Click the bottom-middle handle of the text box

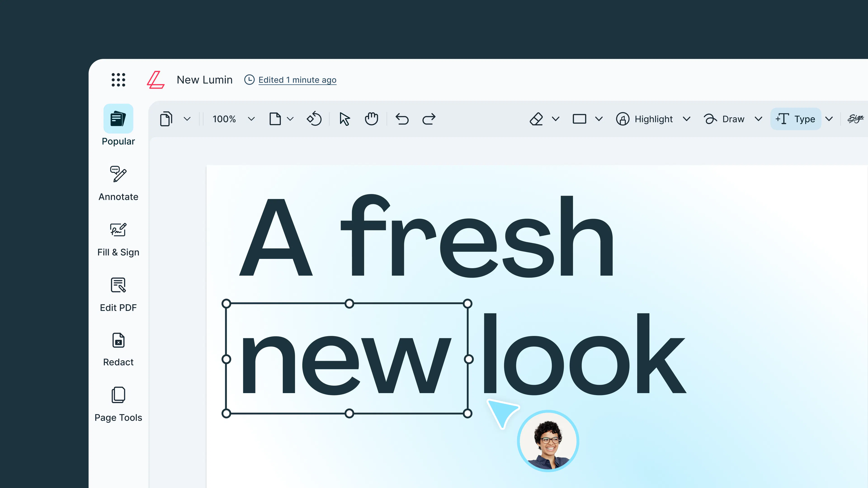click(349, 413)
